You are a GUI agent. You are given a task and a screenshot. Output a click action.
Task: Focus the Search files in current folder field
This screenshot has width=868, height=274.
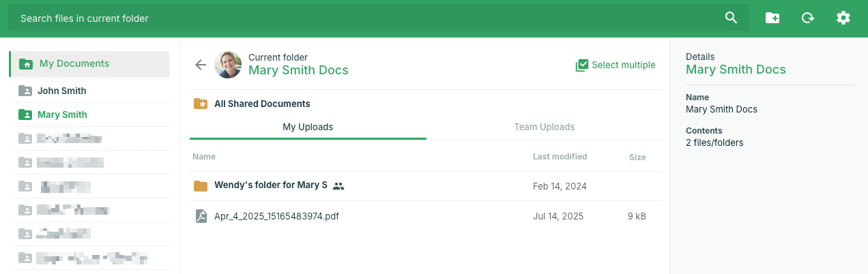[362, 18]
